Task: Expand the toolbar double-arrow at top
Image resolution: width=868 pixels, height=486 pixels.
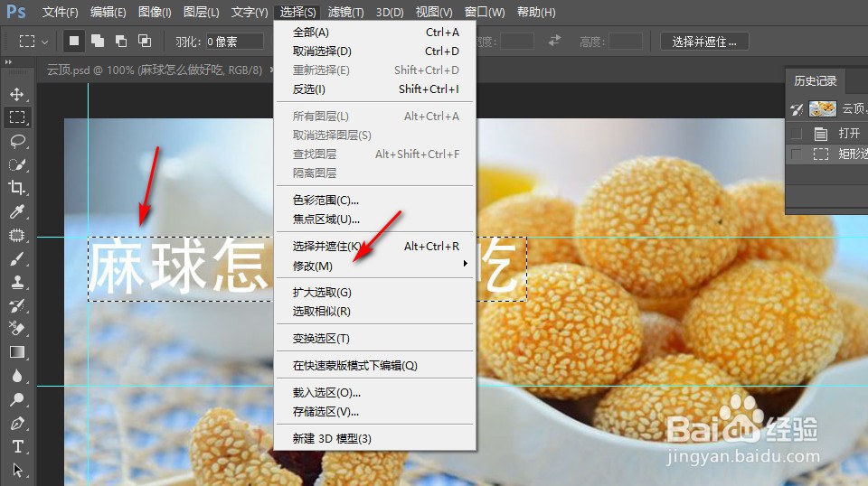Action: tap(8, 62)
